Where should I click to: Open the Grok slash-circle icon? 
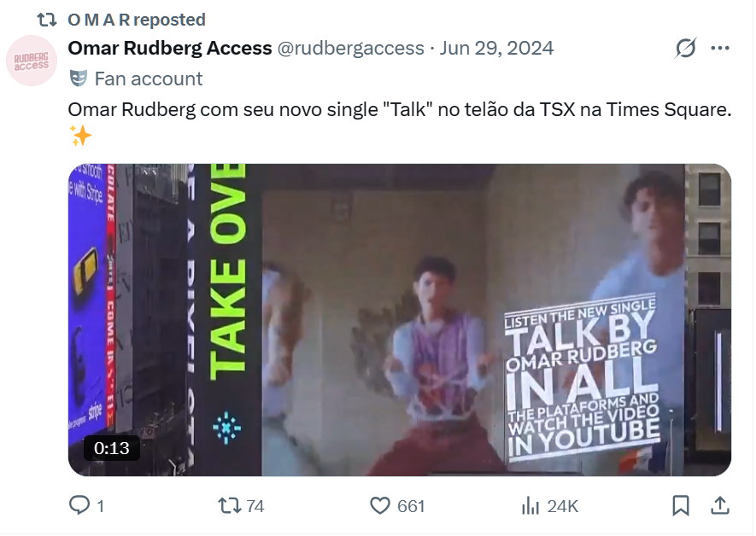686,48
